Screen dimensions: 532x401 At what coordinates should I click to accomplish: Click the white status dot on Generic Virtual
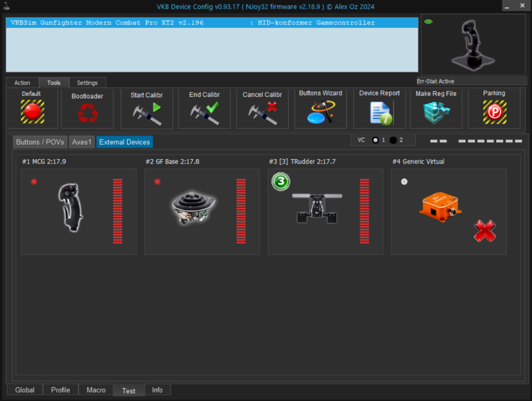(x=404, y=182)
